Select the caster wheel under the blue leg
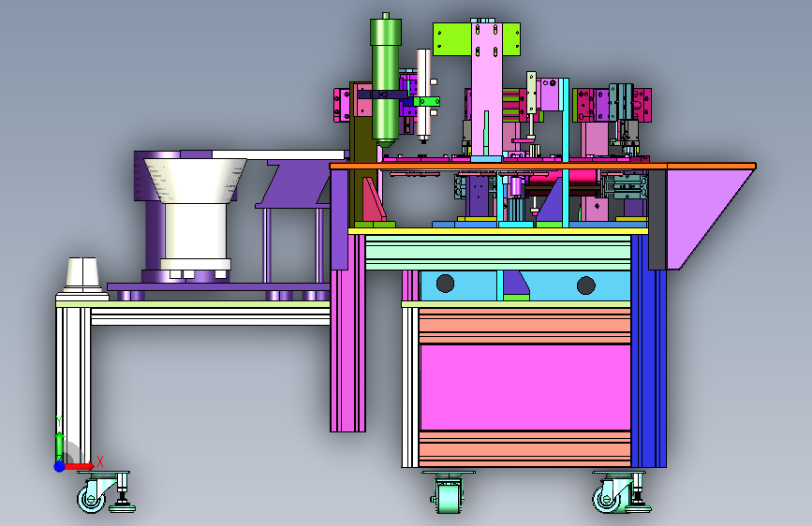 [x=606, y=499]
